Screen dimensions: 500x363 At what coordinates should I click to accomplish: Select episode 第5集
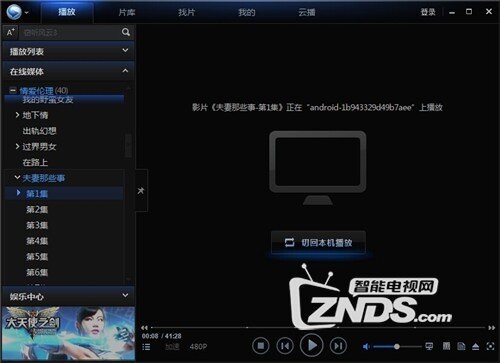[x=37, y=257]
